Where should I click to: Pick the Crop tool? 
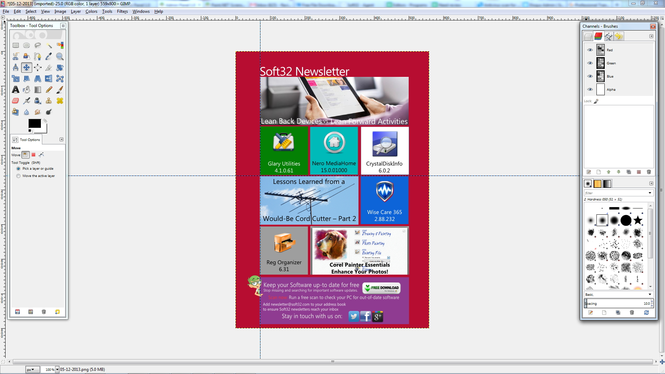[49, 67]
